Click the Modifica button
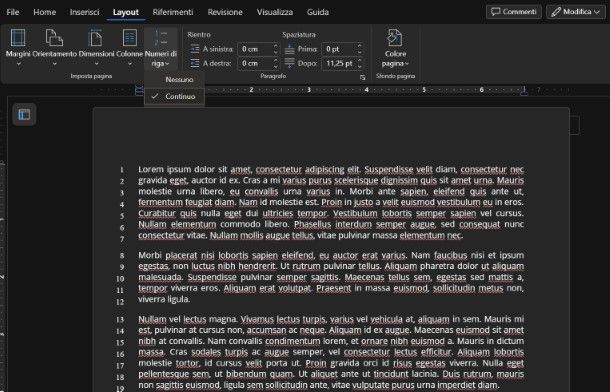This screenshot has height=392, width=610. coord(575,12)
